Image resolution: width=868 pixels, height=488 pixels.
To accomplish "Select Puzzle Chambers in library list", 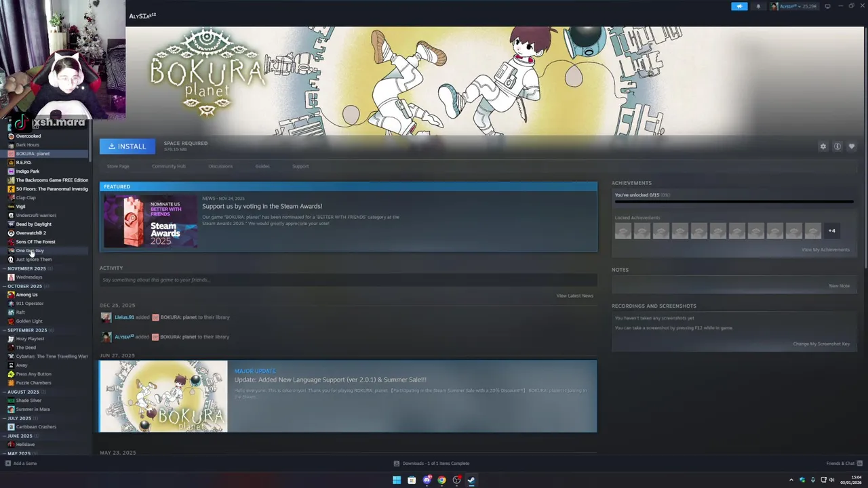I will click(x=34, y=383).
